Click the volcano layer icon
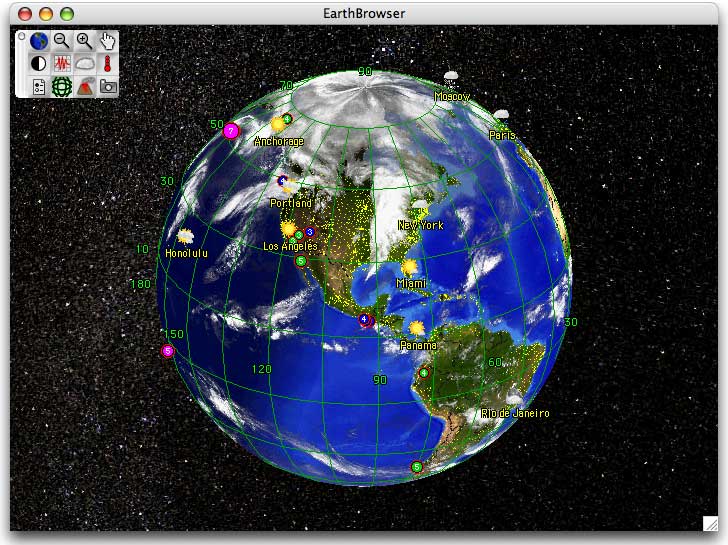The width and height of the screenshot is (728, 545). [85, 86]
